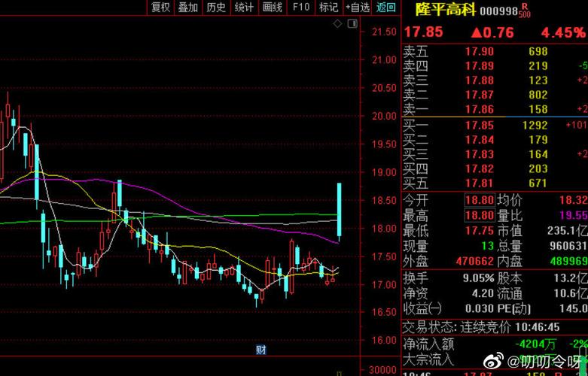This screenshot has height=376, width=588.
Task: Select 买三 bid price 17.83
Action: tap(480, 154)
